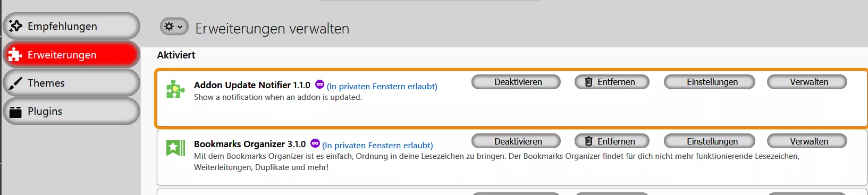Screen dimensions: 868x195
Task: Click the Plugins block icon
Action: coord(15,112)
